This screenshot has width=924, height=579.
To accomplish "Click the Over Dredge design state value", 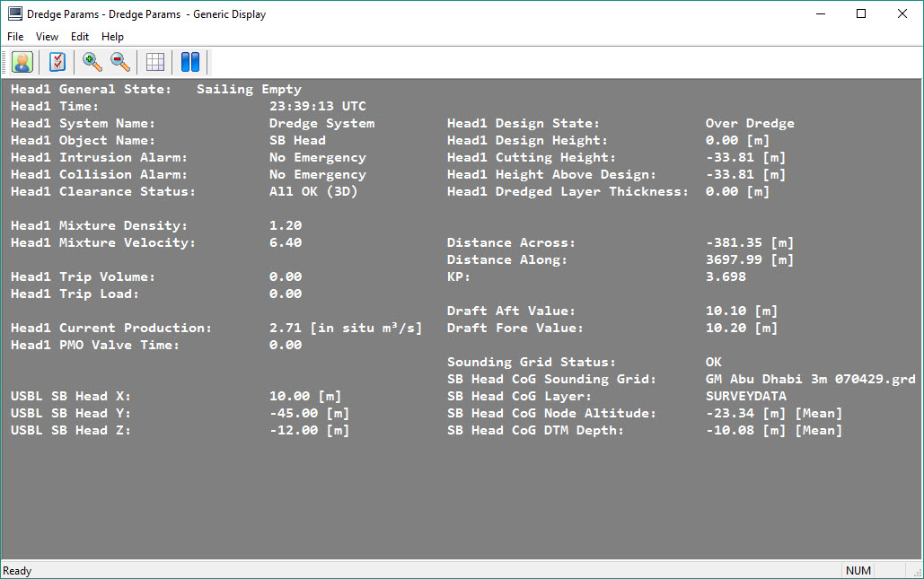I will click(x=750, y=123).
